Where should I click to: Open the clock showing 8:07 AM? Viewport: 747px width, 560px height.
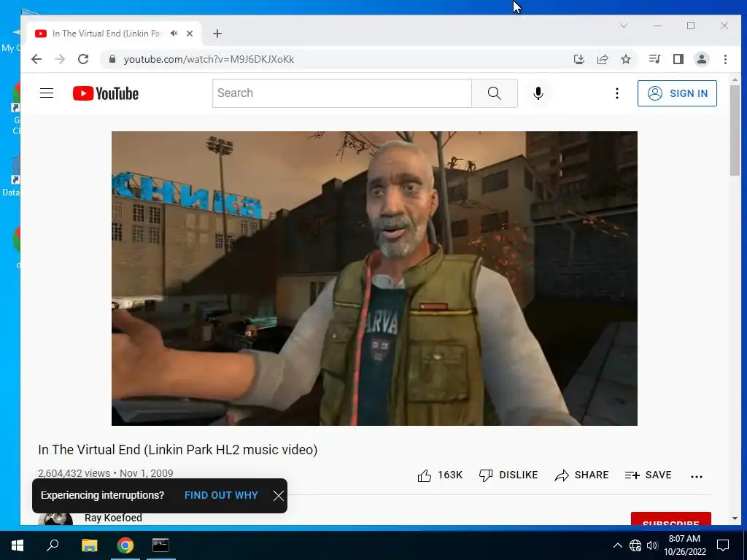(x=684, y=545)
